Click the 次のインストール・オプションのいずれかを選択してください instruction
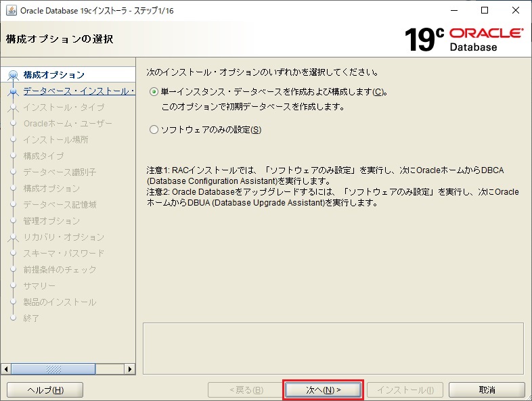532x401 pixels. click(263, 72)
